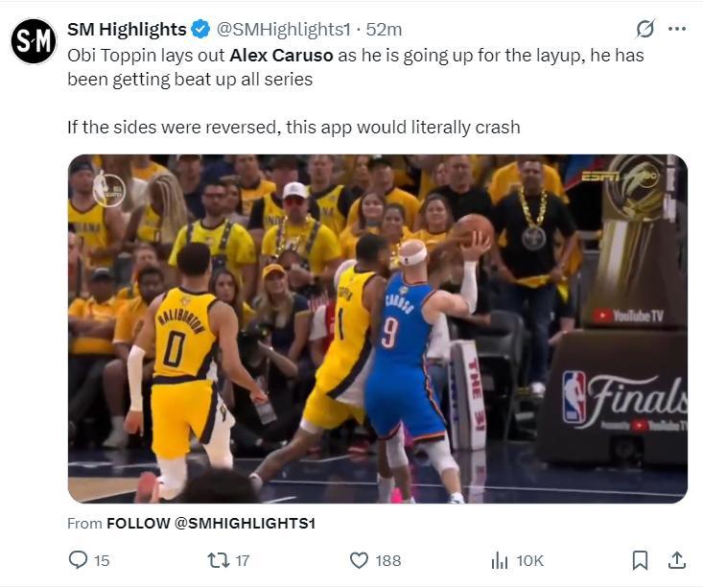Open the repost arrows menu
Screen dimensions: 703x588
click(x=219, y=560)
